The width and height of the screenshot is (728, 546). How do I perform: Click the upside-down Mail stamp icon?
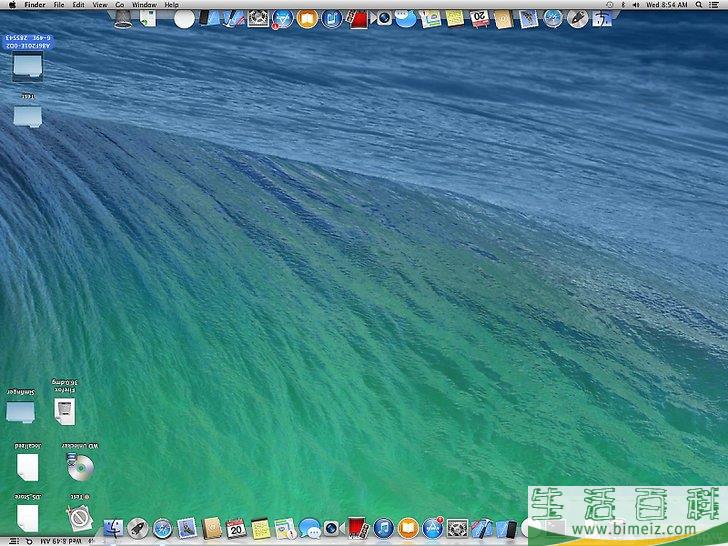(x=528, y=20)
